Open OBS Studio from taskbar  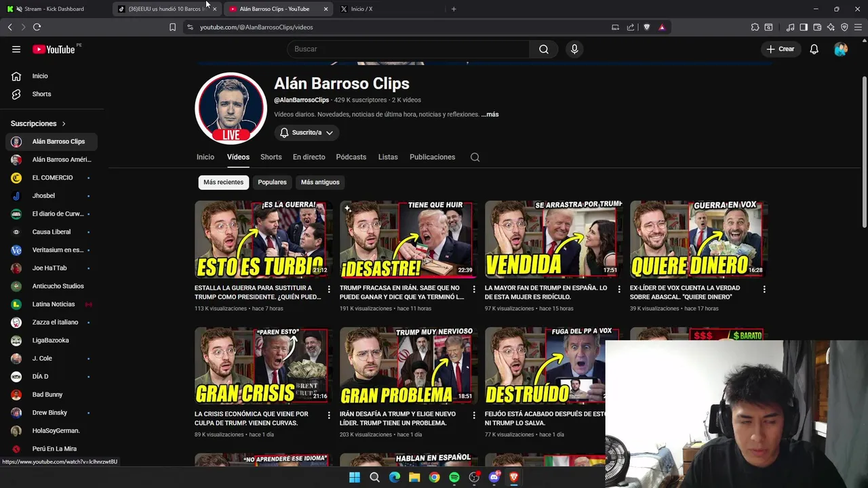[x=474, y=477]
